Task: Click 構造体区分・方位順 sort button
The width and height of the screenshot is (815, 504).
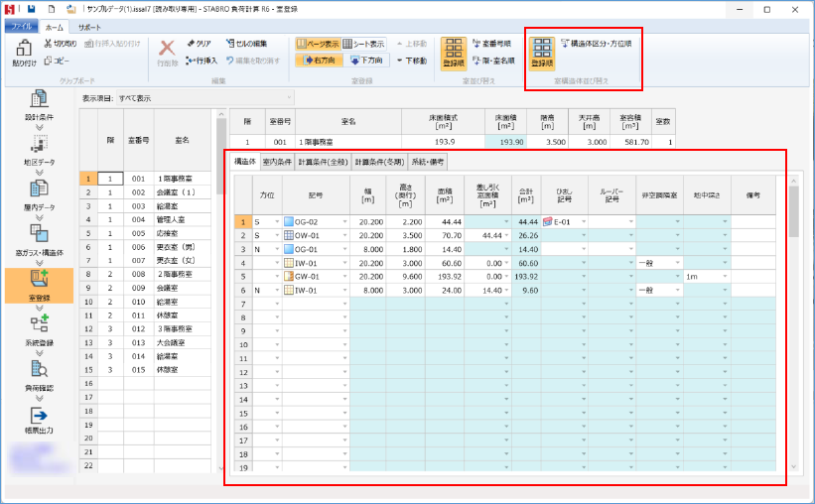Action: point(596,45)
